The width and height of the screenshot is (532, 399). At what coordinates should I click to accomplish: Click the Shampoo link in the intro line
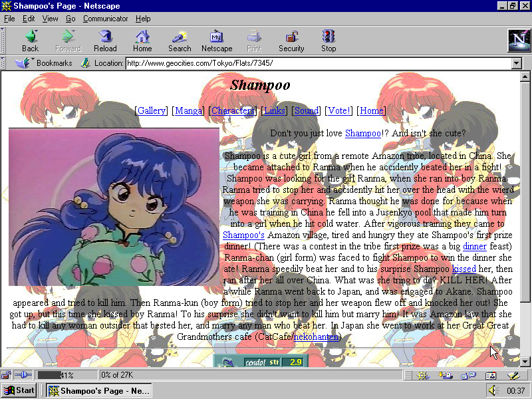[363, 134]
